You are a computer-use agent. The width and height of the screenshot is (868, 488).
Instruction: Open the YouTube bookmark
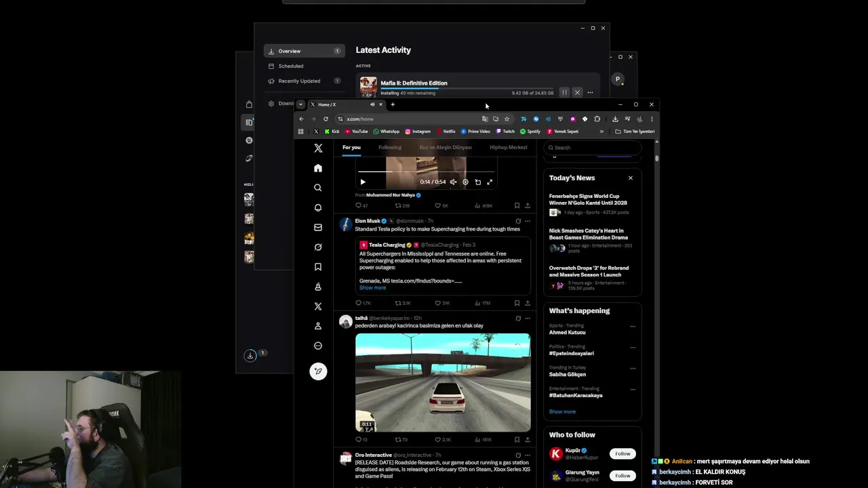(357, 131)
